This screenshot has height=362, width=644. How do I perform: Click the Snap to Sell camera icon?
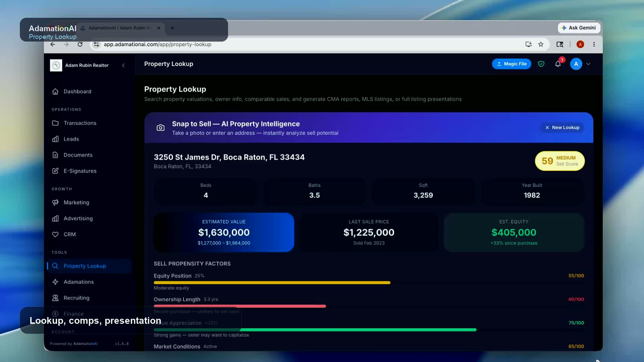(x=161, y=128)
